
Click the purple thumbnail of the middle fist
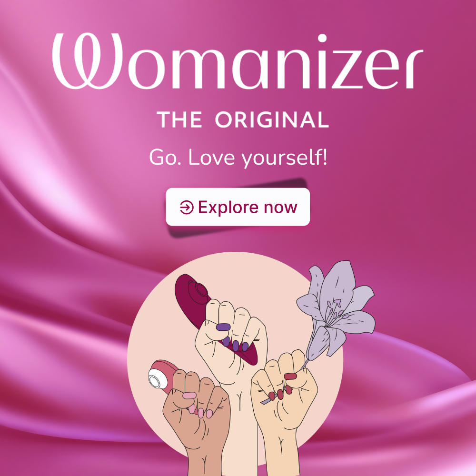coord(223,327)
